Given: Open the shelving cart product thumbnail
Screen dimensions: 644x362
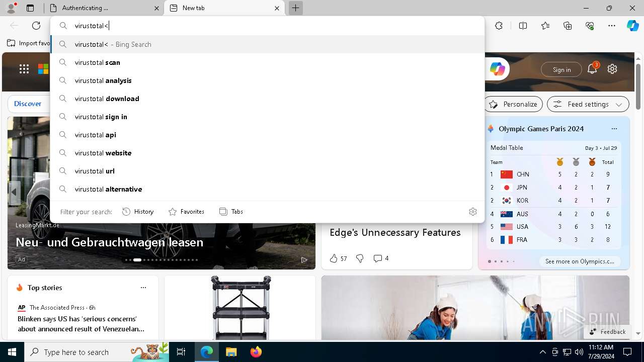Looking at the screenshot, I should pos(240,308).
